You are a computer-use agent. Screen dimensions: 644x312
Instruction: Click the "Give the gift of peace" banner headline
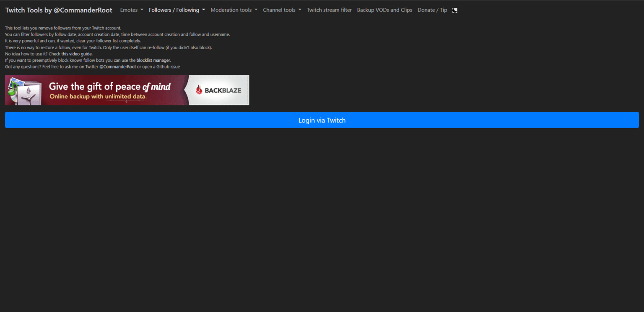(109, 87)
